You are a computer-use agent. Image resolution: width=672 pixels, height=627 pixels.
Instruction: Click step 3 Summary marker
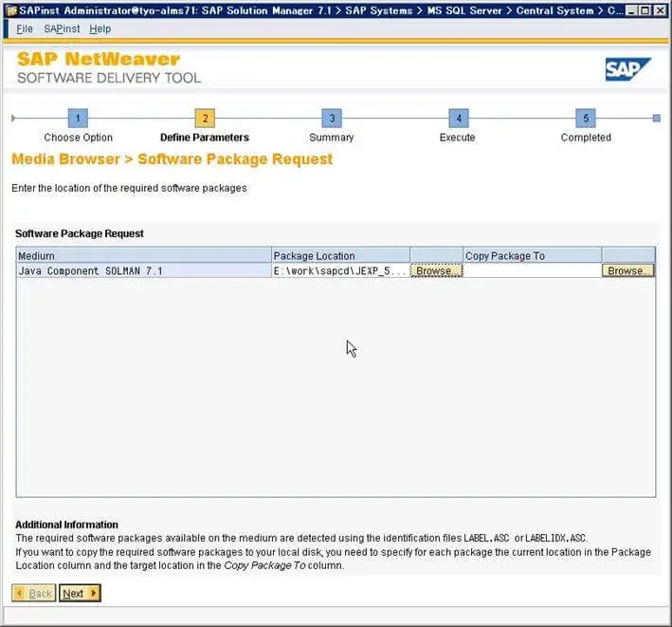(332, 118)
